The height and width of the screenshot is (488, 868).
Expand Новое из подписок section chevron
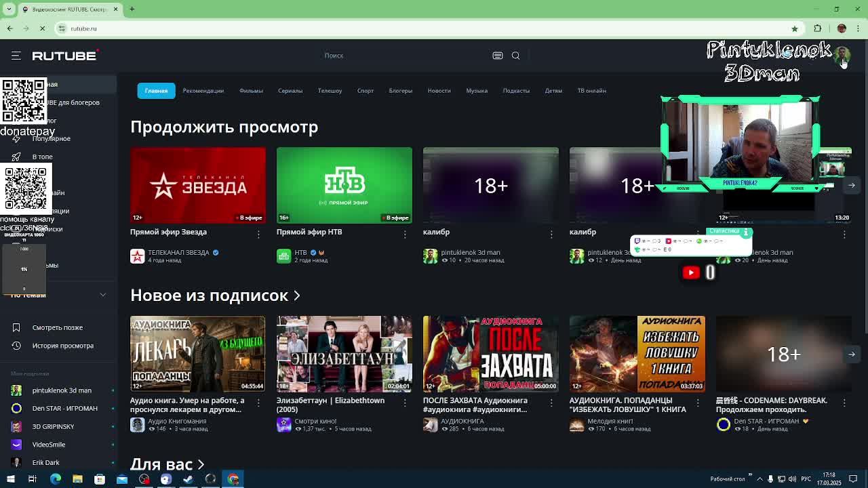click(x=296, y=296)
